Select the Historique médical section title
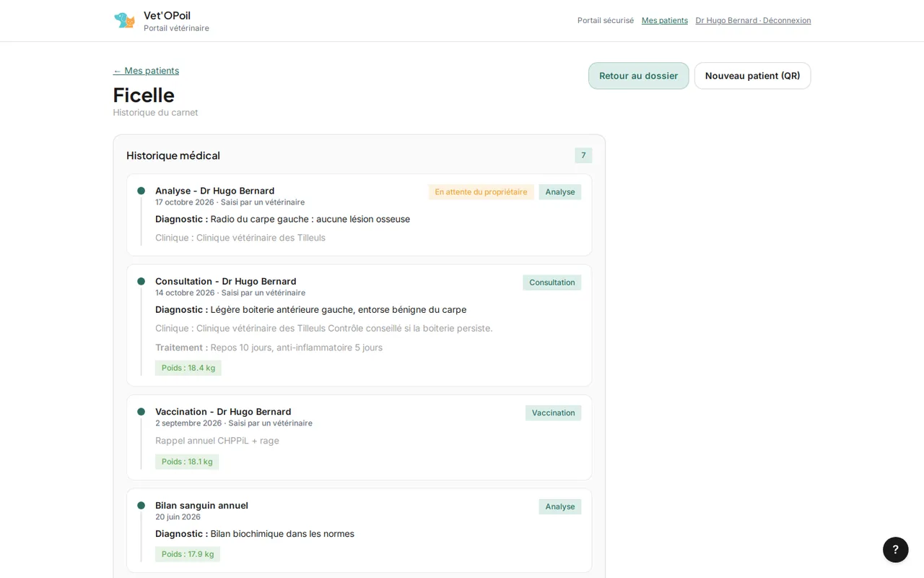This screenshot has height=578, width=924. point(173,155)
